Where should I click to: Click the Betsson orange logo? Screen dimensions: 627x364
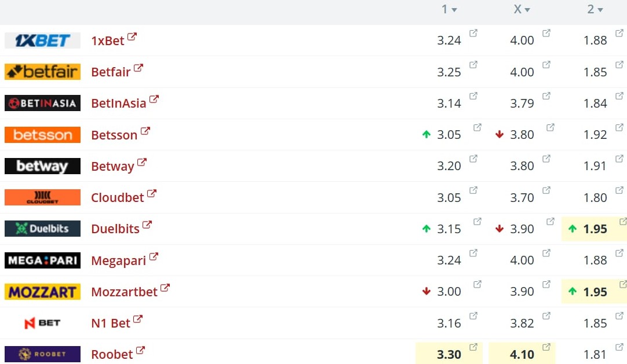(42, 134)
